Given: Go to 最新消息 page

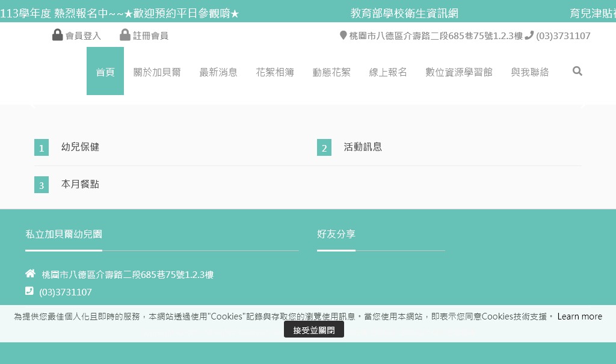Looking at the screenshot, I should point(218,72).
